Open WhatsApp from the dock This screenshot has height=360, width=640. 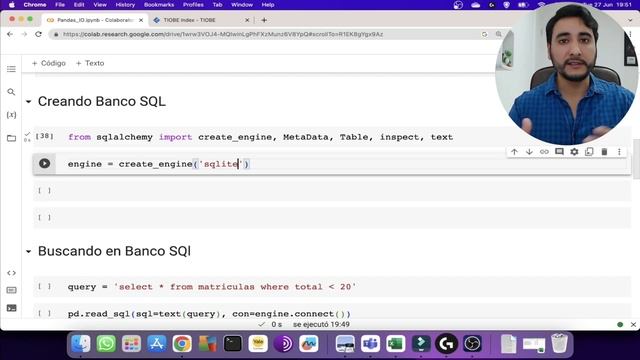tap(106, 344)
